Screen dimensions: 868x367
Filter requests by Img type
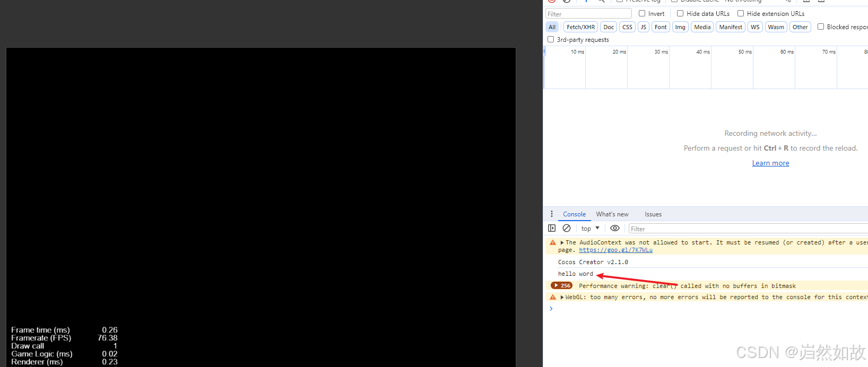(680, 27)
